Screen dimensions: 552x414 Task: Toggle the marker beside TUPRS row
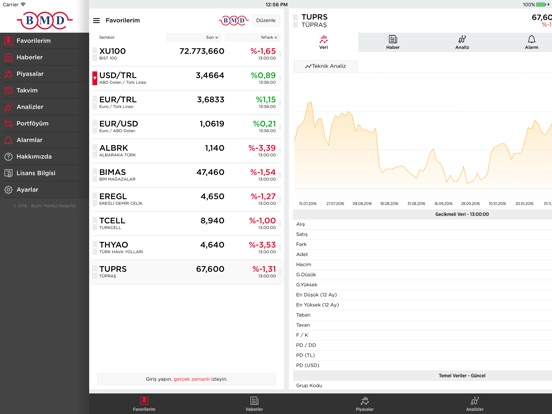[x=95, y=272]
